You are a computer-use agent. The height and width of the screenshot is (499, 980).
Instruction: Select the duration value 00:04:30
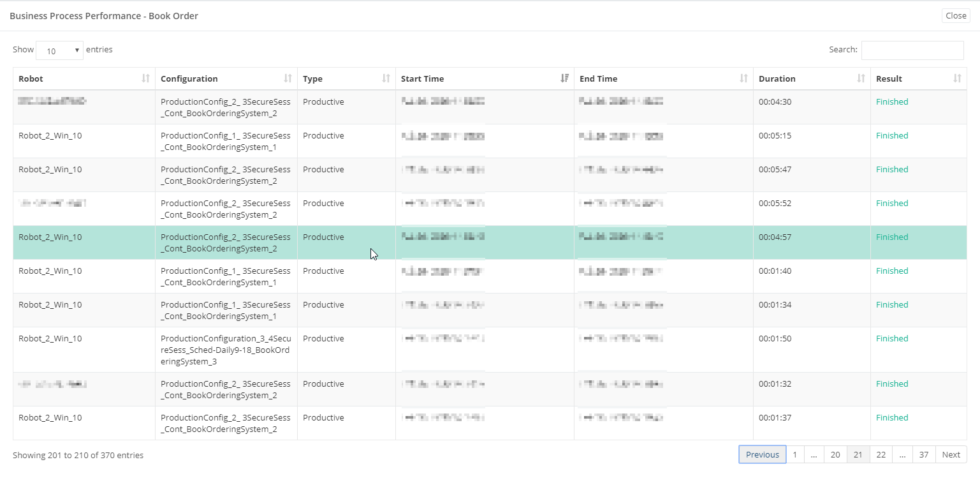coord(775,101)
